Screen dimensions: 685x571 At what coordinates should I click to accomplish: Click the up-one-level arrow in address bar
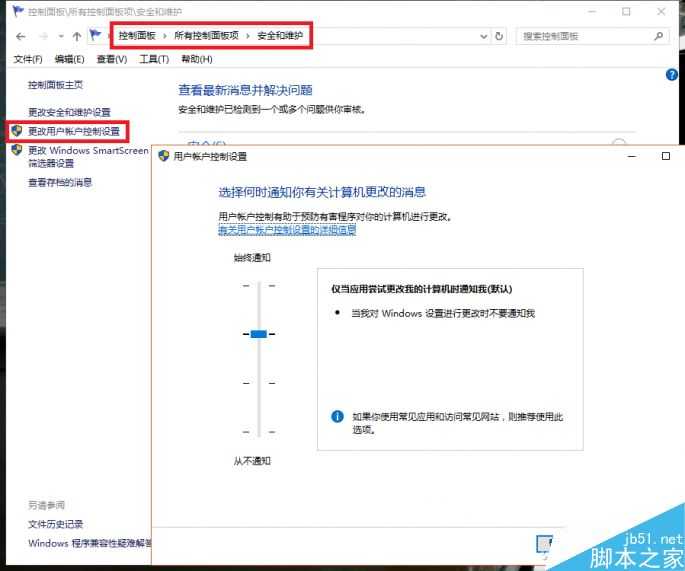tap(77, 36)
